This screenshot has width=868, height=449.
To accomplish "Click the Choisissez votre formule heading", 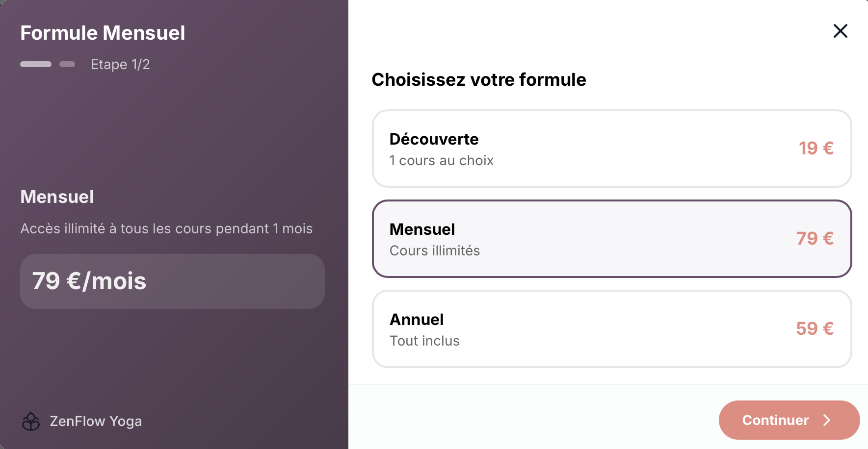I will tap(478, 79).
